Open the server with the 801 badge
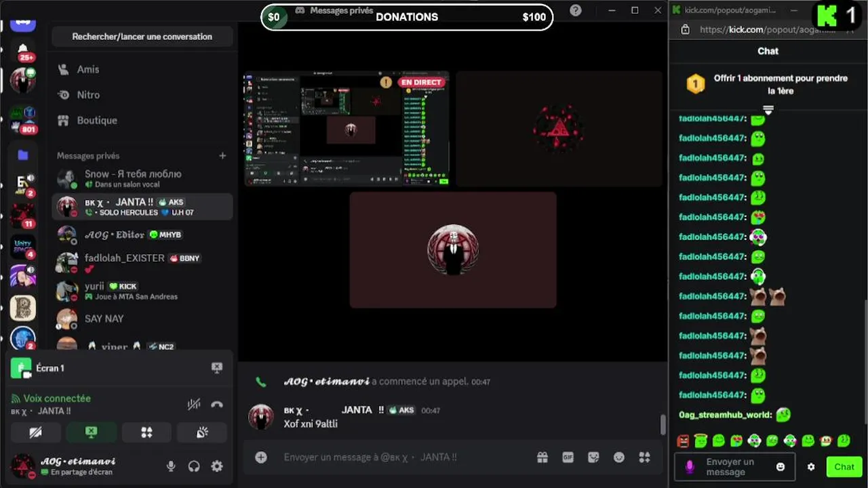 pos(23,118)
